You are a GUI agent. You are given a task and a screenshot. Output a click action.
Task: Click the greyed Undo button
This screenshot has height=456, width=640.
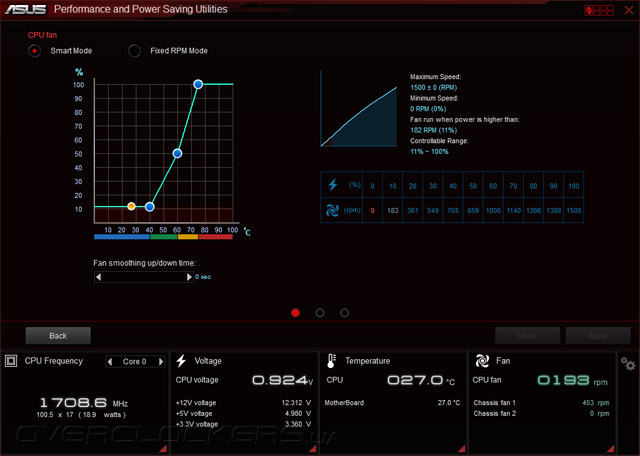click(x=527, y=336)
